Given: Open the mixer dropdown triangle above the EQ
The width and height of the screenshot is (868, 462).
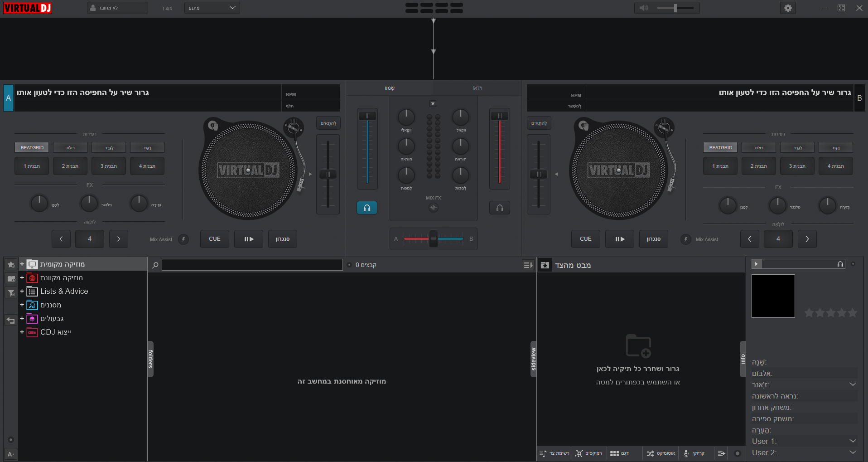Looking at the screenshot, I should click(433, 104).
